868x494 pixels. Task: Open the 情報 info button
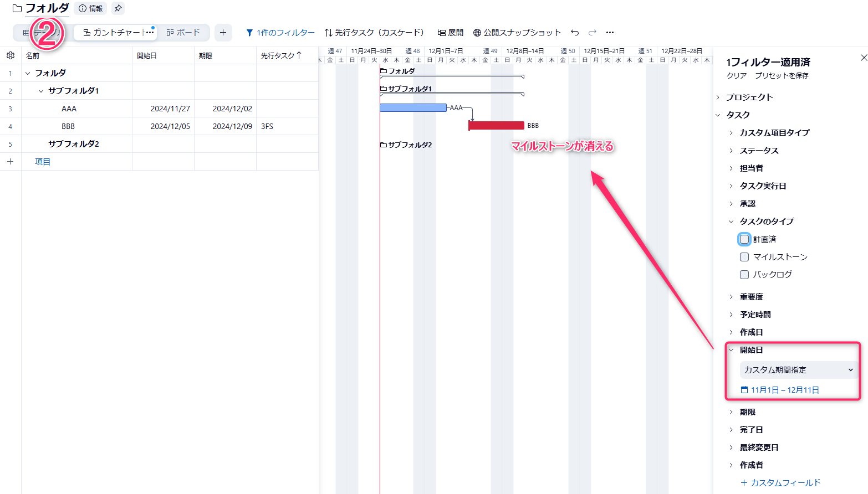coord(91,8)
